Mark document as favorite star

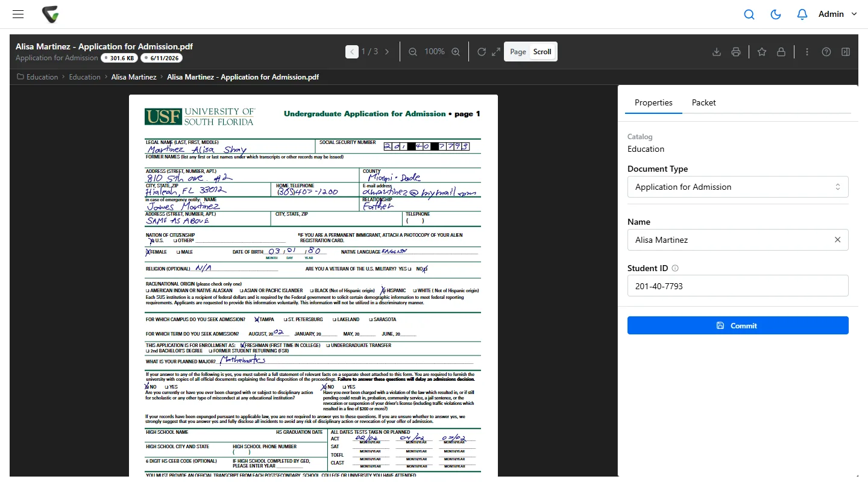click(762, 52)
